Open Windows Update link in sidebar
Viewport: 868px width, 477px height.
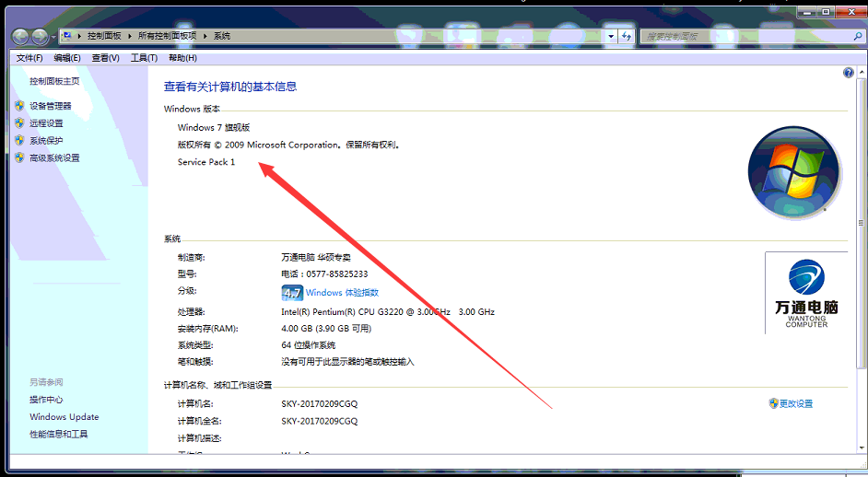65,416
